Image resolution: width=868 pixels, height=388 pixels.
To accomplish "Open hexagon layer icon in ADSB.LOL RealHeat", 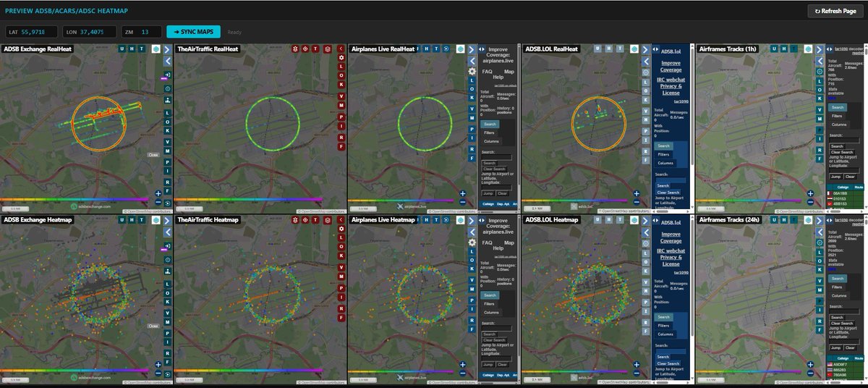I will pos(634,49).
